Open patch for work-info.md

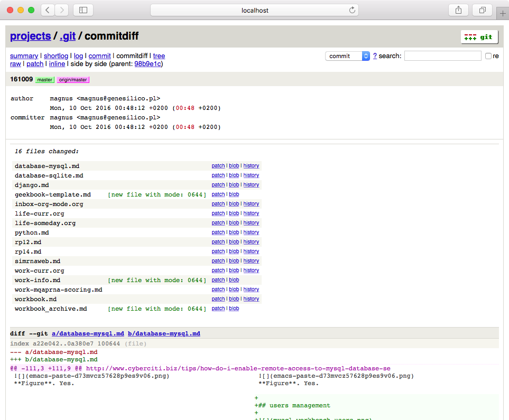click(x=218, y=280)
